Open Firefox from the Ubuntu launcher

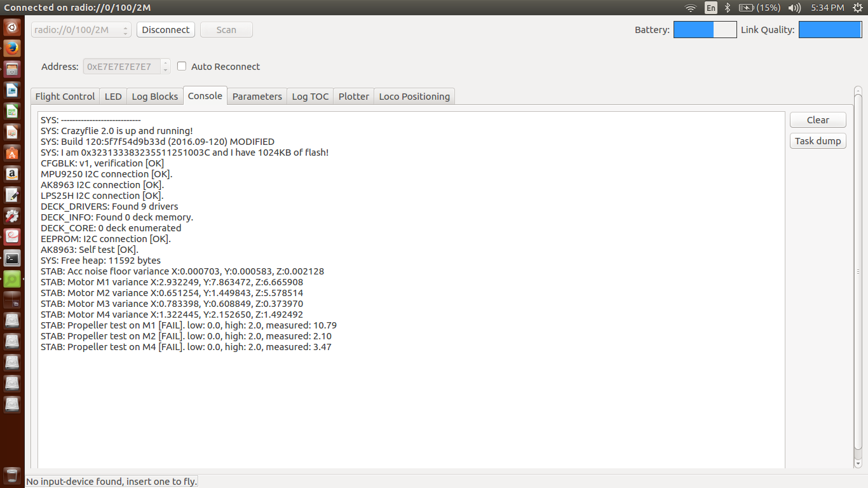click(x=12, y=48)
